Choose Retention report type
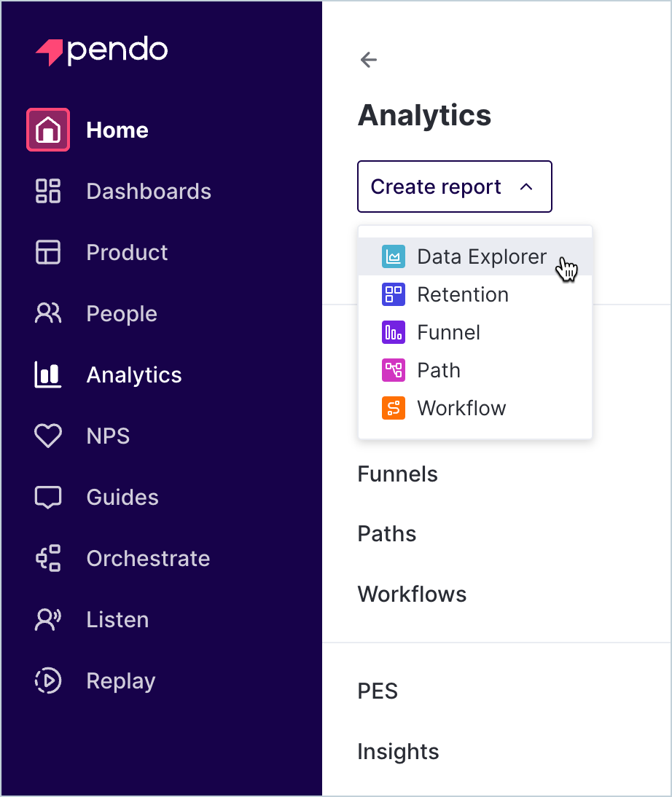Screen dimensions: 672x797 coord(475,294)
